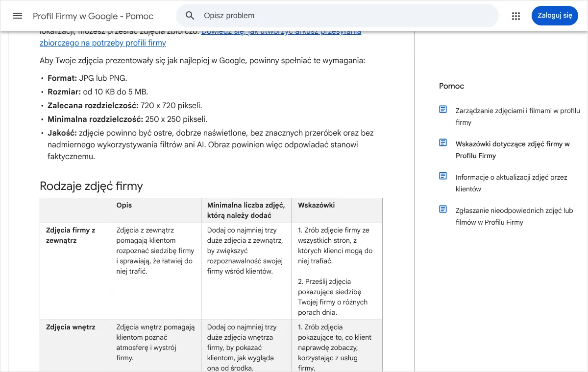Viewport: 588px width, 372px height.
Task: Open Informacje o aktualizacji zdjęć przez klientów
Action: tap(511, 183)
